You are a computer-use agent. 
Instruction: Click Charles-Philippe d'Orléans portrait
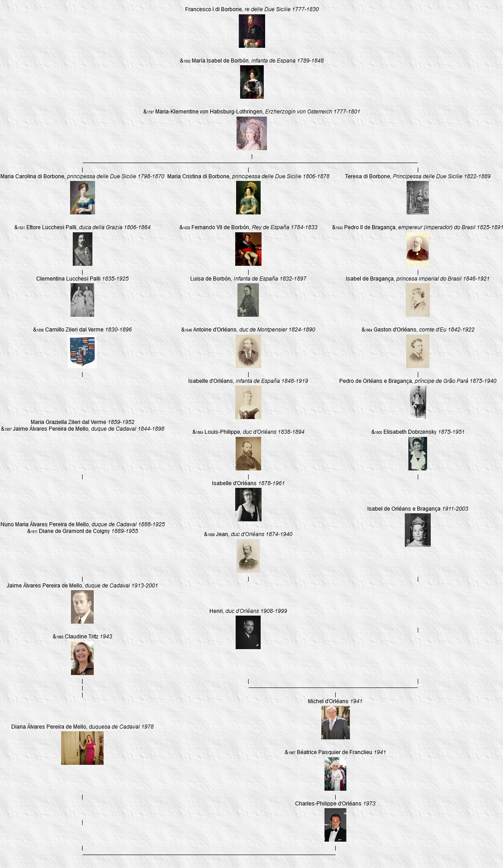[x=335, y=825]
